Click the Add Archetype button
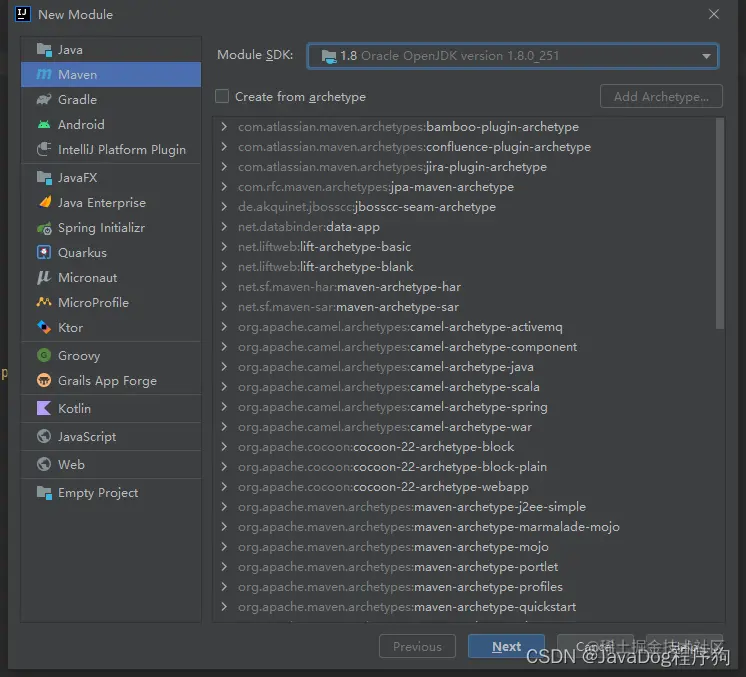The width and height of the screenshot is (746, 677). (661, 97)
